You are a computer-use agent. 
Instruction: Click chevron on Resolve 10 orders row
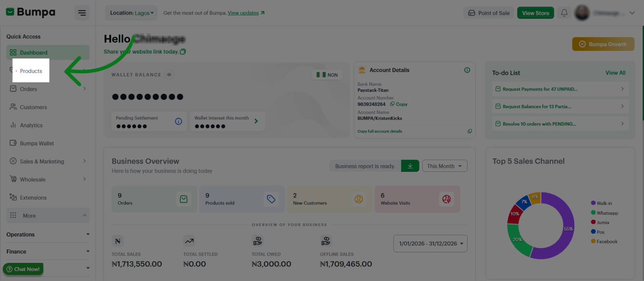coord(622,124)
